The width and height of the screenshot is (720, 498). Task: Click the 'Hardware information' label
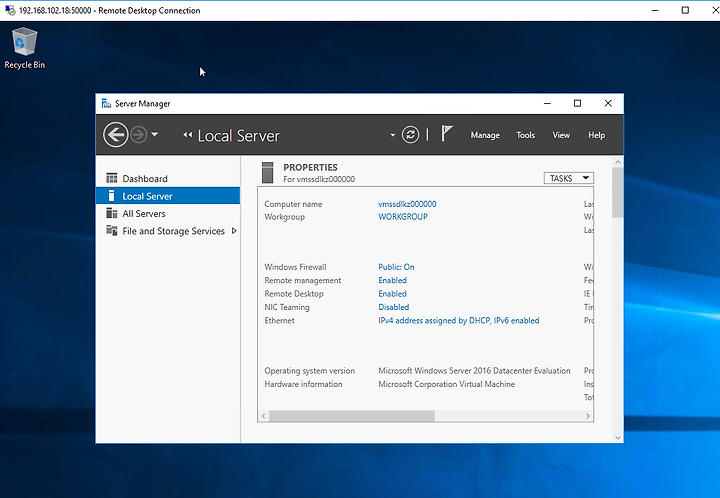pyautogui.click(x=303, y=384)
